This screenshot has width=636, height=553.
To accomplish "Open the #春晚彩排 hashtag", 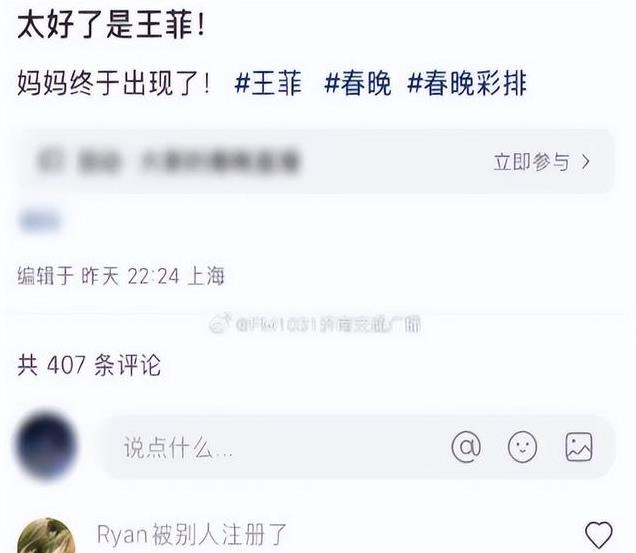I will click(x=467, y=83).
